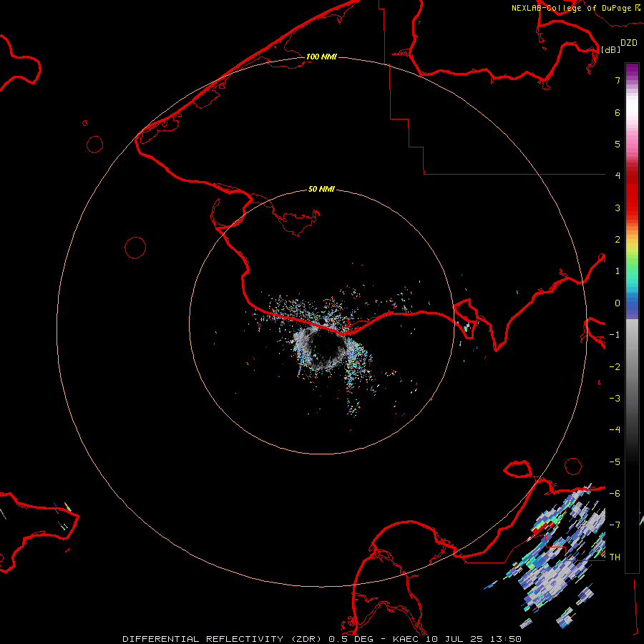Click the legend value 0
The image size is (644, 644).
tap(618, 303)
